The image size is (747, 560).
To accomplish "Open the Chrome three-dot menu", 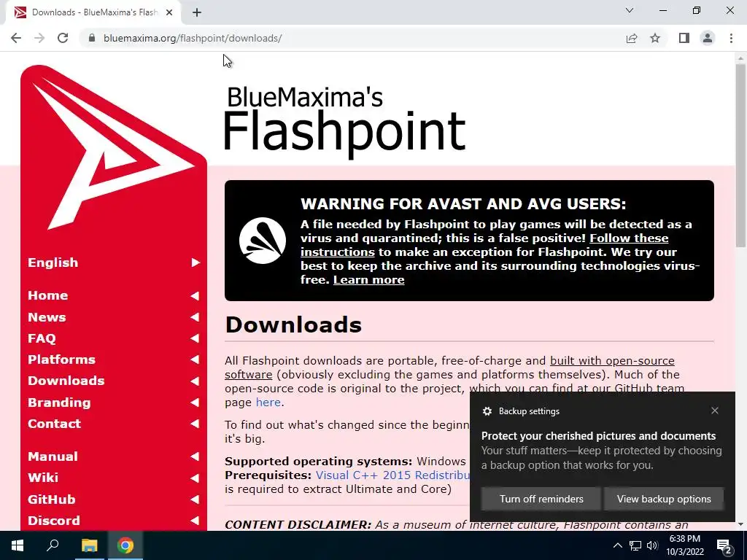I will 731,38.
